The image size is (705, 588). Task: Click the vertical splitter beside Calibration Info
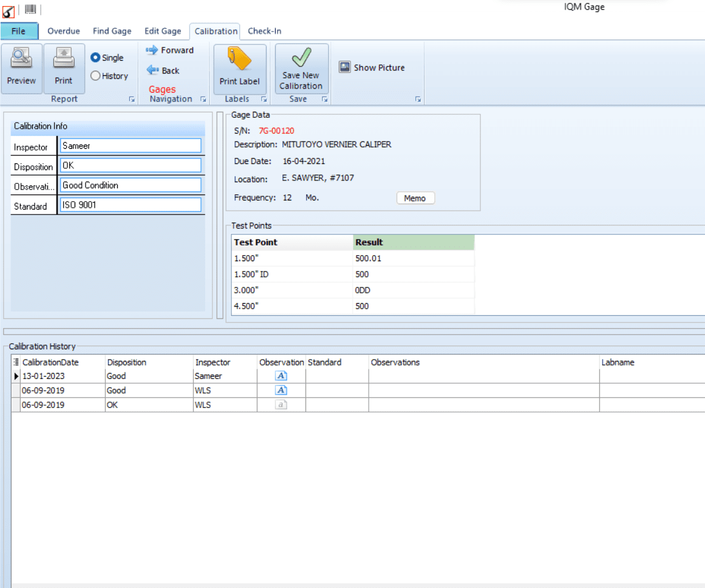click(220, 216)
